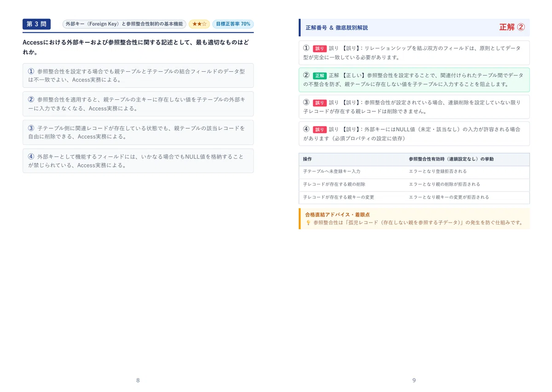This screenshot has height=392, width=552.
Task: Click the 外部キー（Foreign Key） topic tag
Action: [124, 24]
